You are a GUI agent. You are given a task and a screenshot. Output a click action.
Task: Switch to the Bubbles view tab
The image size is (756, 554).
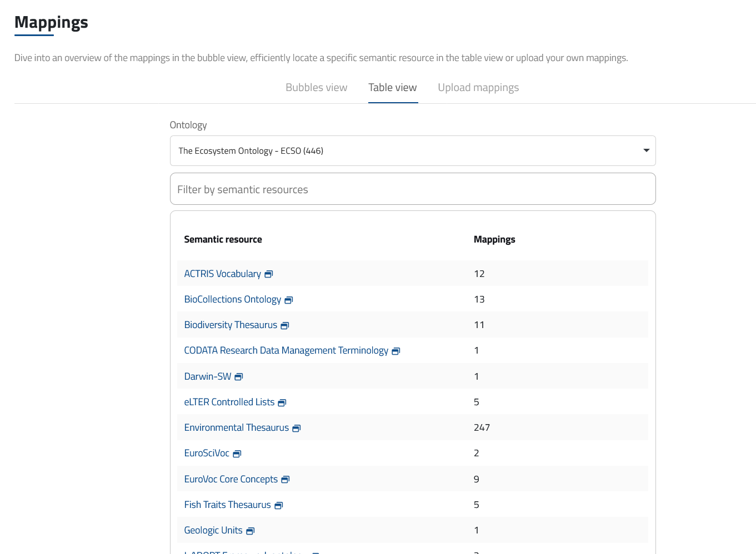316,87
